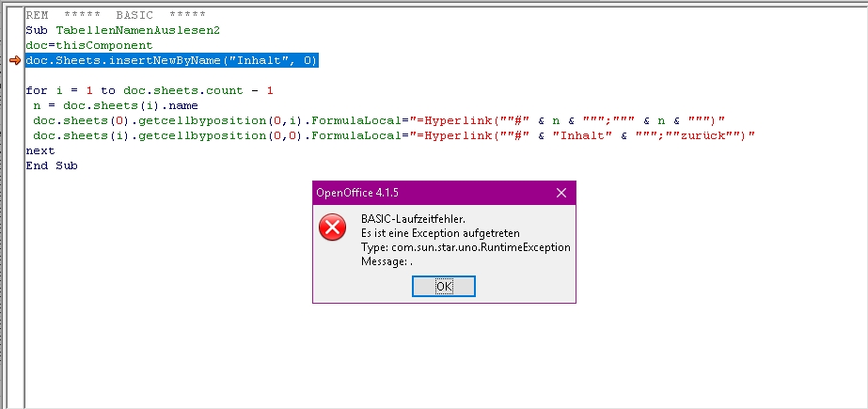Click the doc.sheets(0) FormulaLocal line
The height and width of the screenshot is (409, 868).
(376, 120)
